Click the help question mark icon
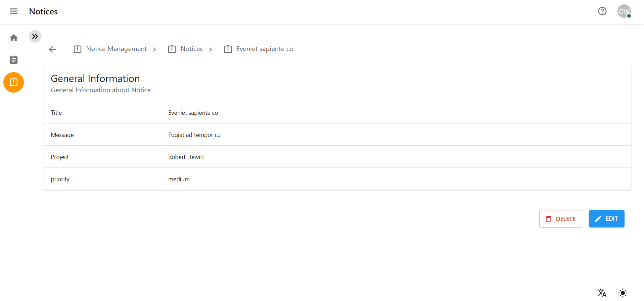Viewport: 644px width, 301px height. coord(602,11)
